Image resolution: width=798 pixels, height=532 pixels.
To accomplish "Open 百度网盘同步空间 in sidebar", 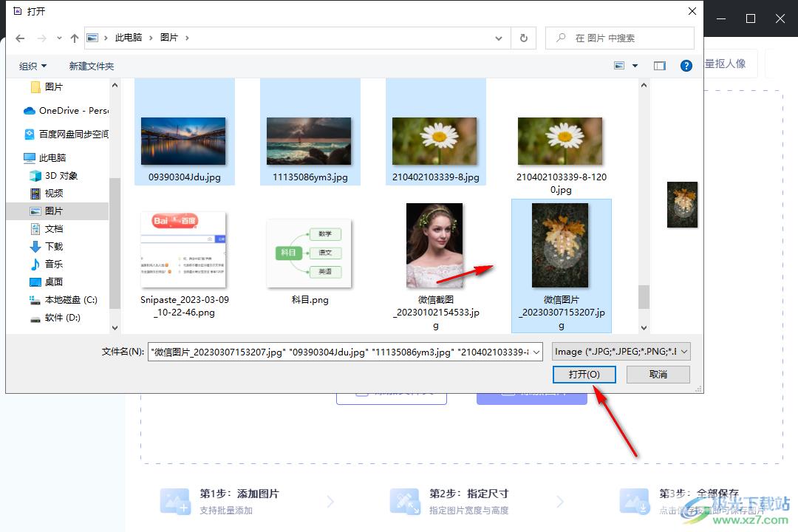I will (66, 134).
